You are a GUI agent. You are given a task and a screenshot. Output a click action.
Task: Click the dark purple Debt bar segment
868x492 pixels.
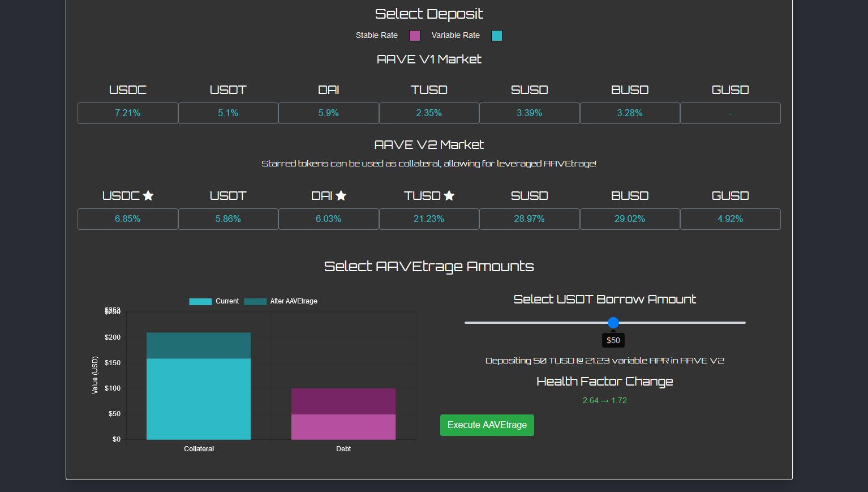[x=343, y=401]
